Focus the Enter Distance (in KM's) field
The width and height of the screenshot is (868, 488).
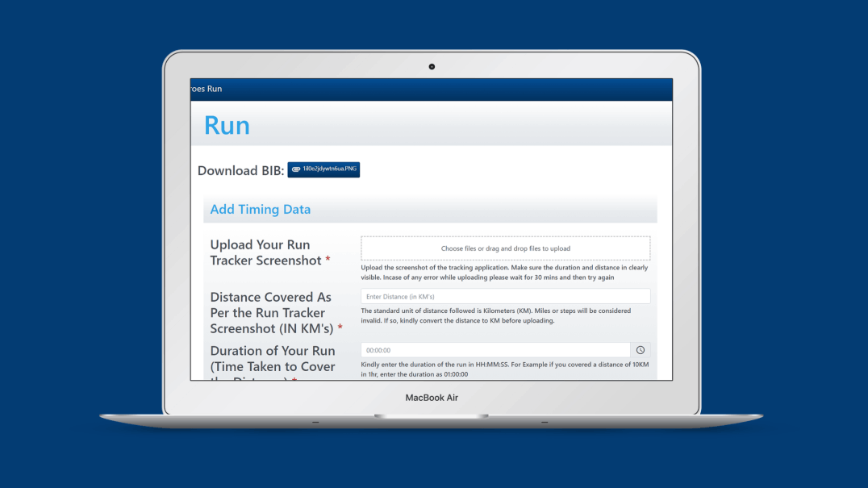tap(505, 297)
